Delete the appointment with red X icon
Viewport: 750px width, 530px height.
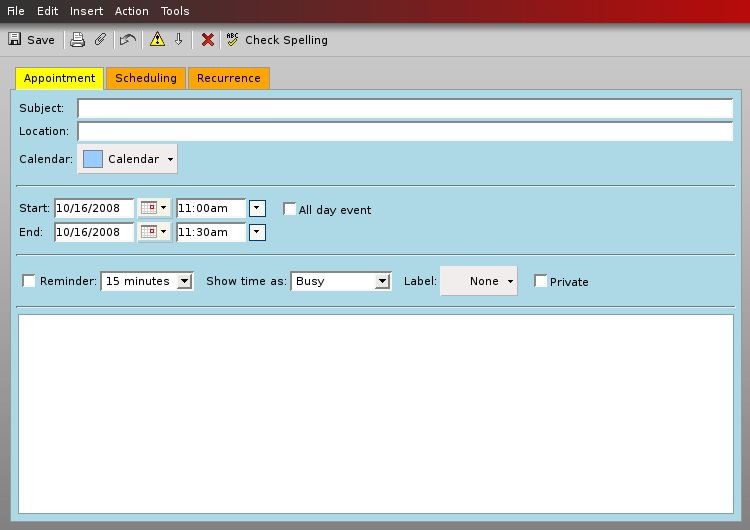[208, 40]
